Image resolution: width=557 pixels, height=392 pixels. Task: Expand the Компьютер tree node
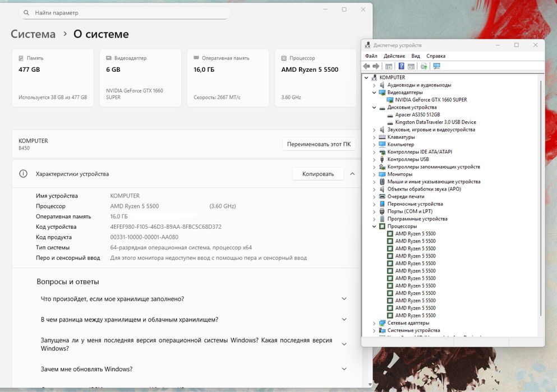point(374,145)
